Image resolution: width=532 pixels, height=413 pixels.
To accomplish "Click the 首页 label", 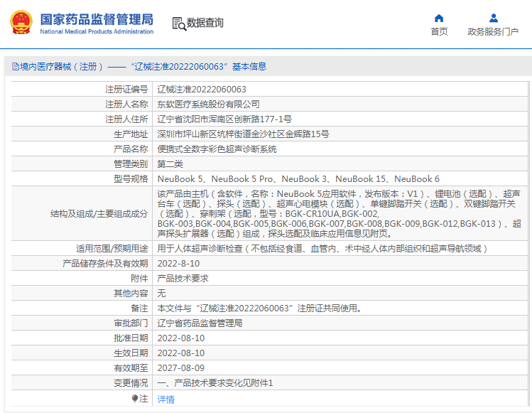I will 439,31.
